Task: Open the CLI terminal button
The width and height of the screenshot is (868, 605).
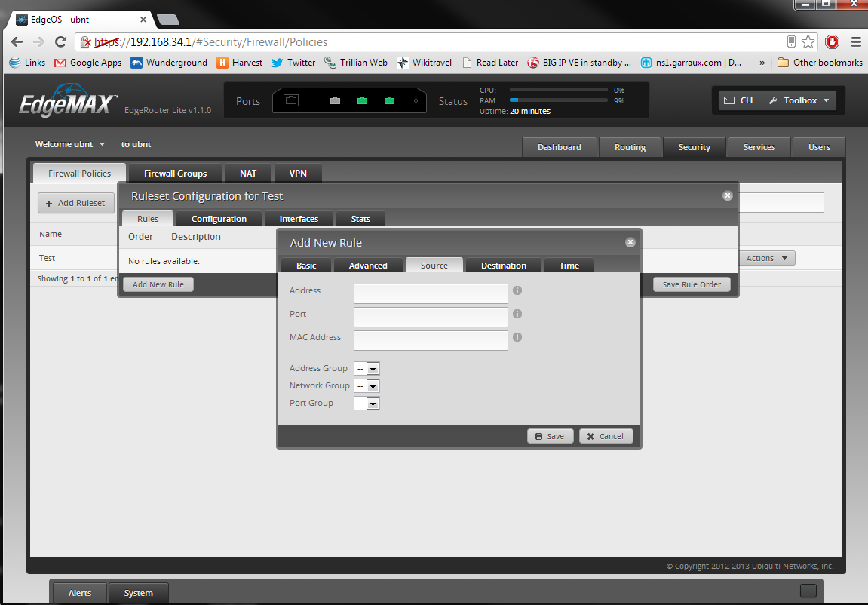Action: pyautogui.click(x=739, y=100)
